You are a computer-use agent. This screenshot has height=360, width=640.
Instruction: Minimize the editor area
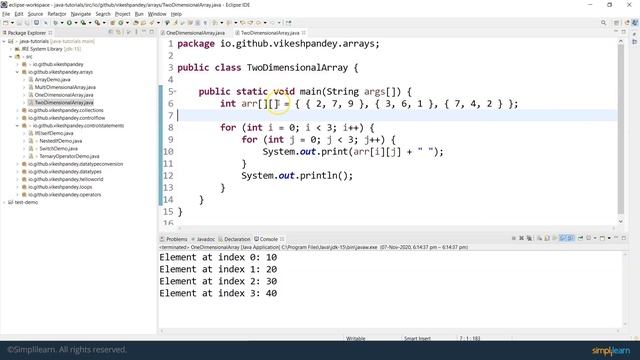click(x=616, y=32)
